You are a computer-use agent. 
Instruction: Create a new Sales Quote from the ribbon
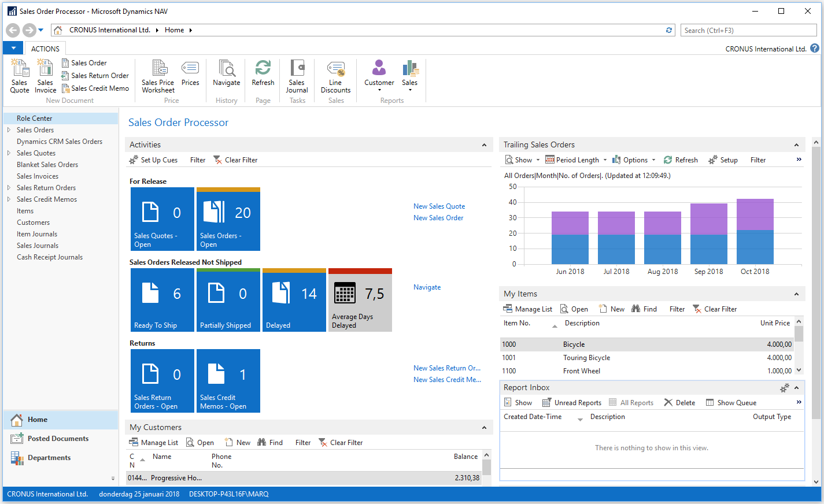click(20, 76)
